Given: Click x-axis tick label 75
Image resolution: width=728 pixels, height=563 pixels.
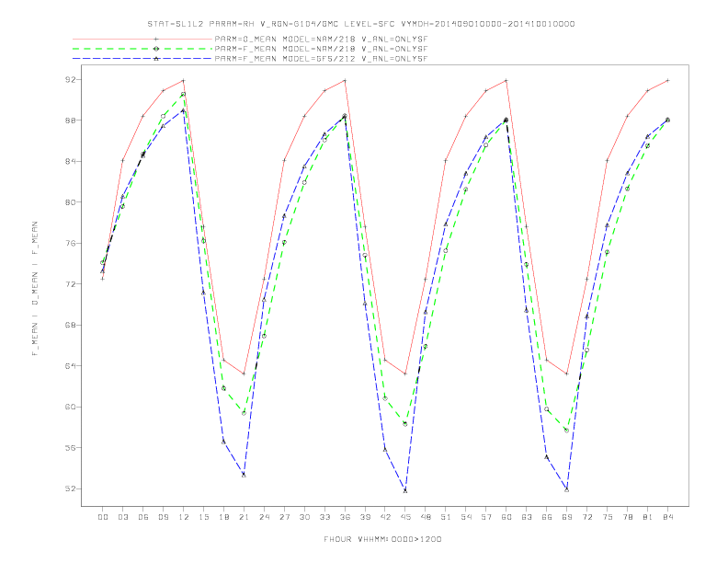Looking at the screenshot, I should click(x=608, y=517).
